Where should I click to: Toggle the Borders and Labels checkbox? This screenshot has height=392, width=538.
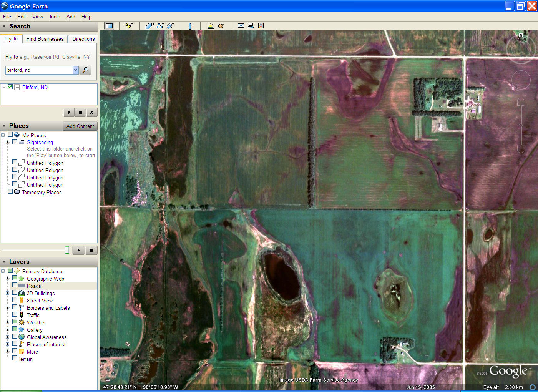(x=15, y=307)
